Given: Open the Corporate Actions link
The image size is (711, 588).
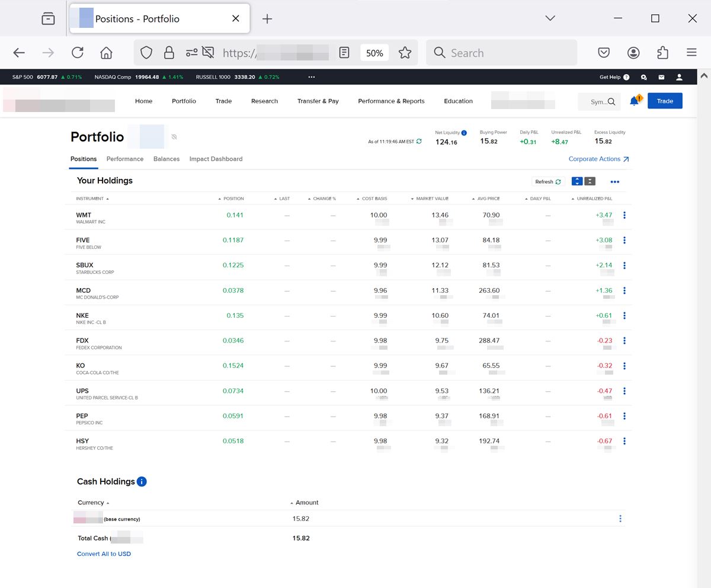Looking at the screenshot, I should 598,159.
